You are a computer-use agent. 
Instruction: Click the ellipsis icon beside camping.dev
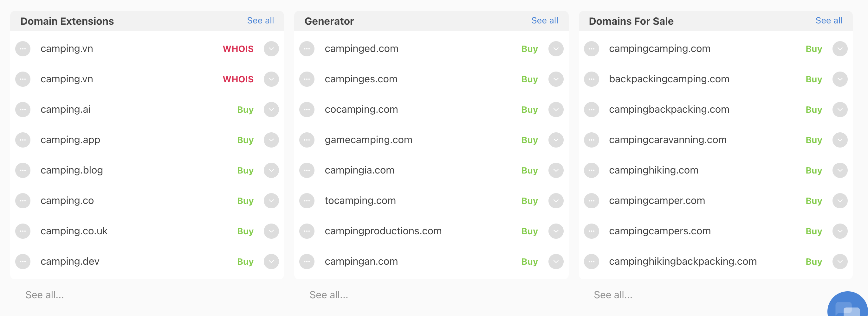coord(23,262)
